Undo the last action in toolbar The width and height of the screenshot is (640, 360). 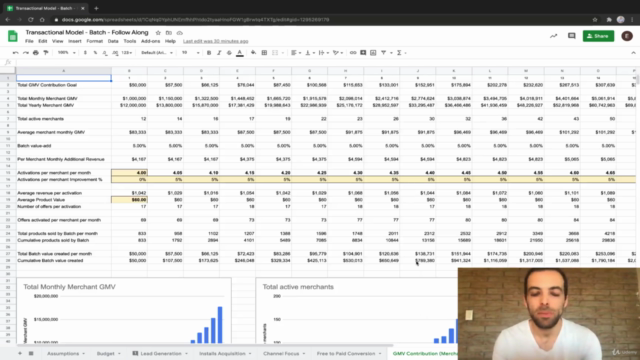(x=16, y=53)
